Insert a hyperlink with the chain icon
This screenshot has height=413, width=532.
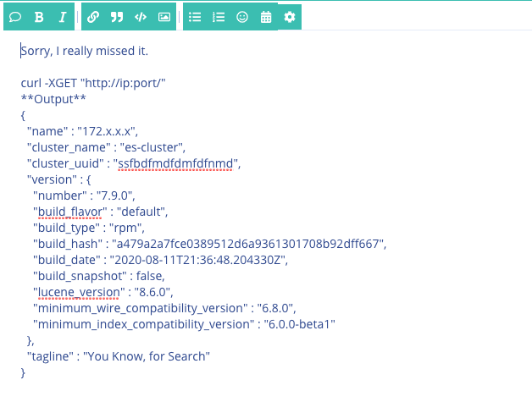(x=93, y=17)
